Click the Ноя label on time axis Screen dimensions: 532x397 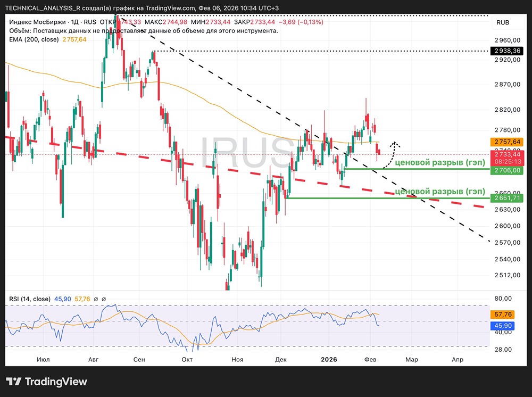pyautogui.click(x=237, y=359)
